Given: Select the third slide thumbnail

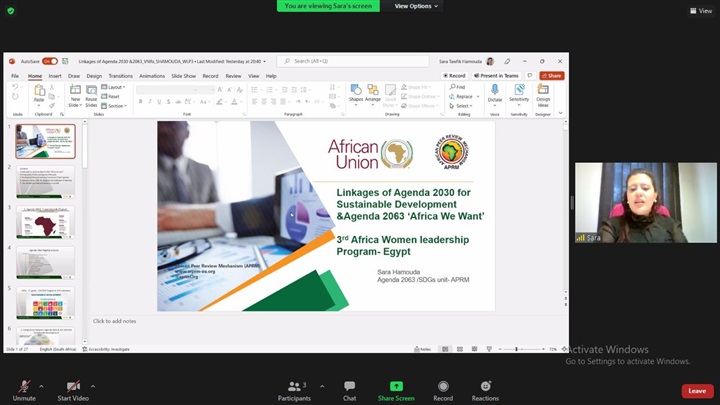Looking at the screenshot, I should [45, 221].
